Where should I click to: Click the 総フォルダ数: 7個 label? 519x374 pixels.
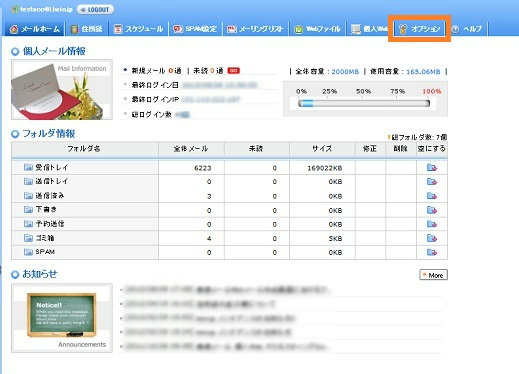coord(419,137)
